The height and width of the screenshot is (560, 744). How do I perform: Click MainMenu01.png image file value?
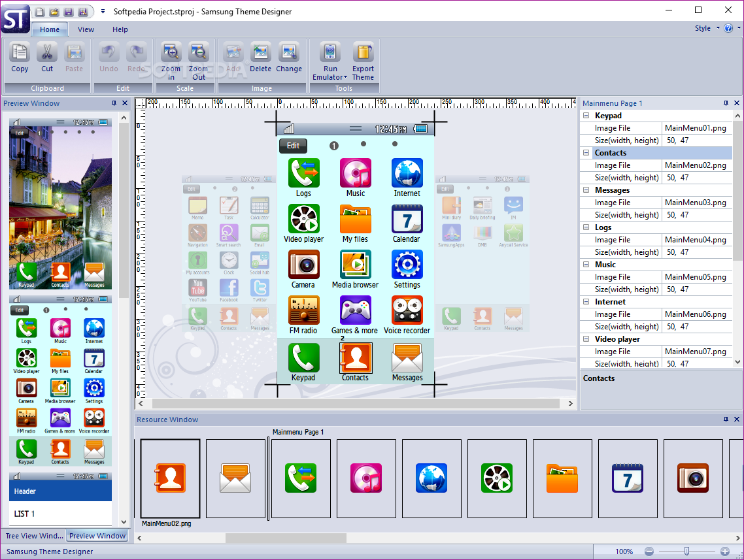click(696, 127)
